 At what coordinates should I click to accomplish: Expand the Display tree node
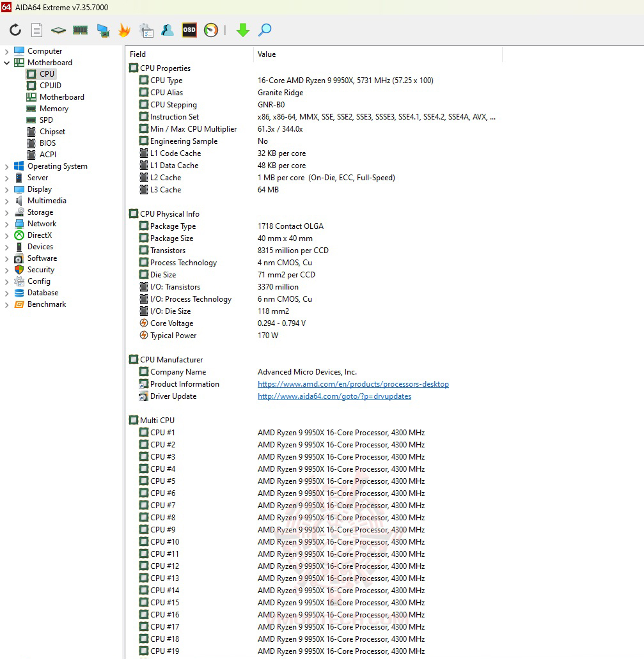(x=6, y=190)
